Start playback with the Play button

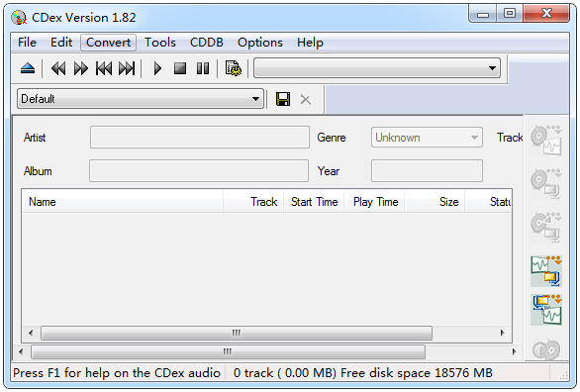pyautogui.click(x=157, y=68)
